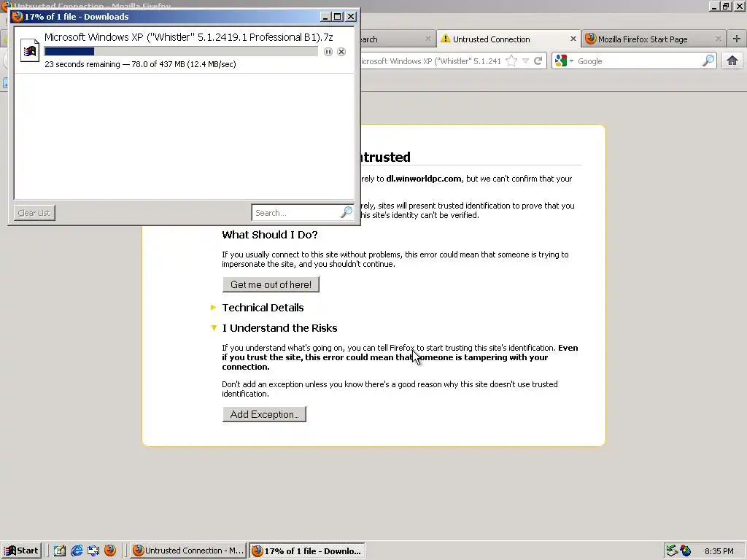Click the warning icon on Untrusted Connection tab
The image size is (747, 560).
pyautogui.click(x=446, y=39)
